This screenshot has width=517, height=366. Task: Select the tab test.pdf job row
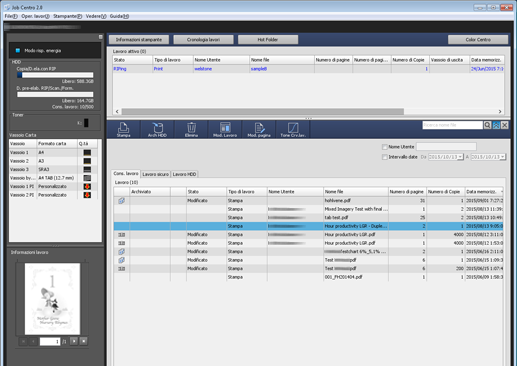click(308, 218)
